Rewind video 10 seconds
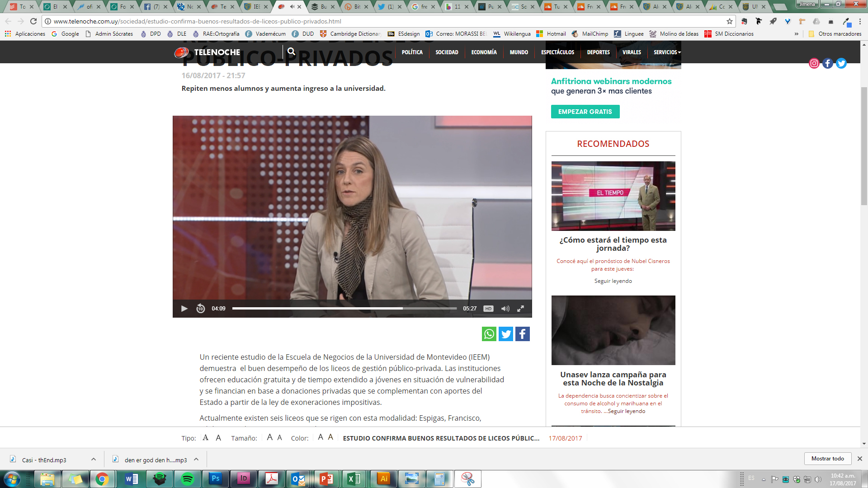 [x=201, y=309]
